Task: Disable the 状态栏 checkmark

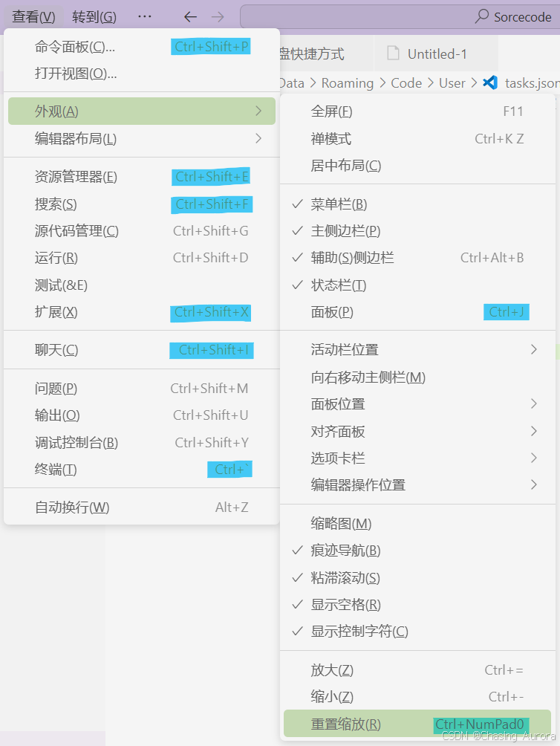Action: point(338,285)
